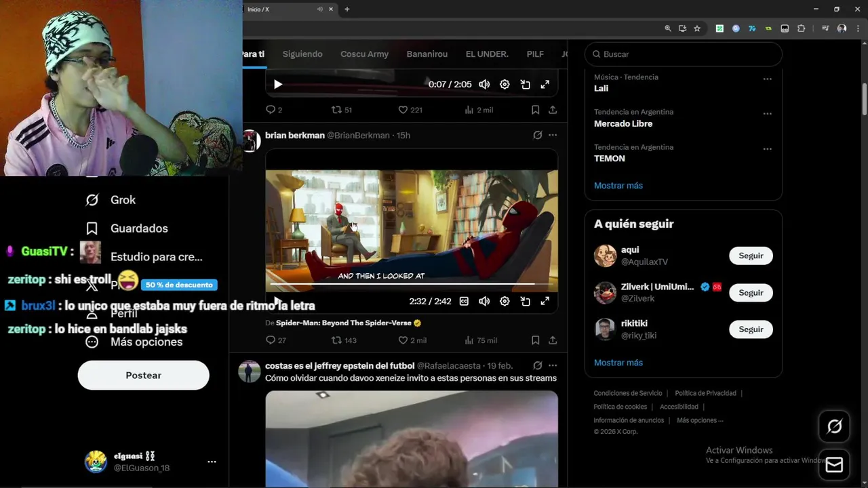Open picture-in-picture on the Spider-Man video
This screenshot has width=868, height=488.
click(525, 302)
